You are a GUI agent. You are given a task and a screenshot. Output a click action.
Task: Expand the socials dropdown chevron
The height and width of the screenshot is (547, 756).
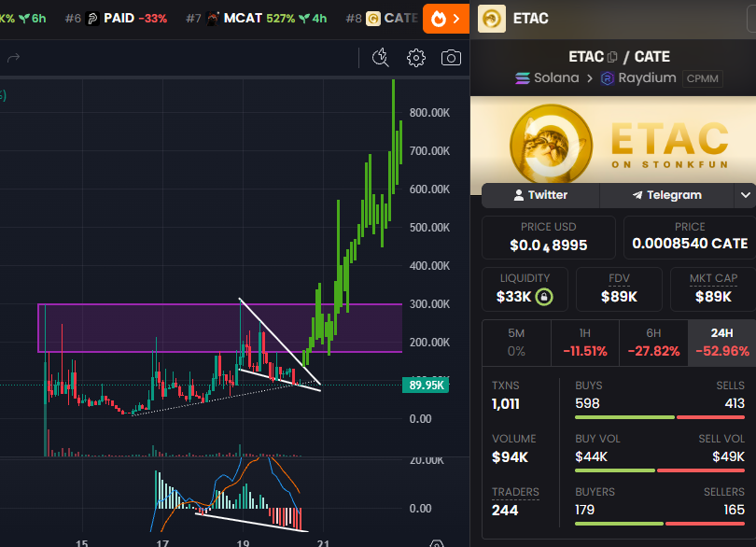click(746, 195)
